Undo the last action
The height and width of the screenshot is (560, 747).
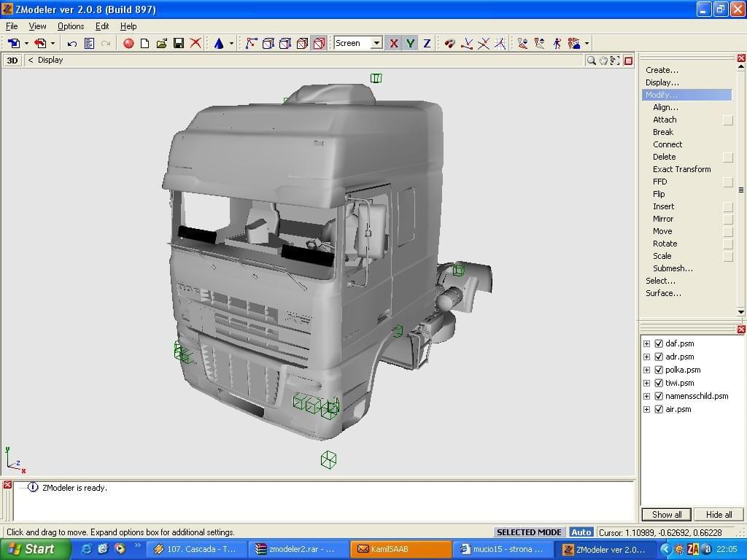click(72, 43)
